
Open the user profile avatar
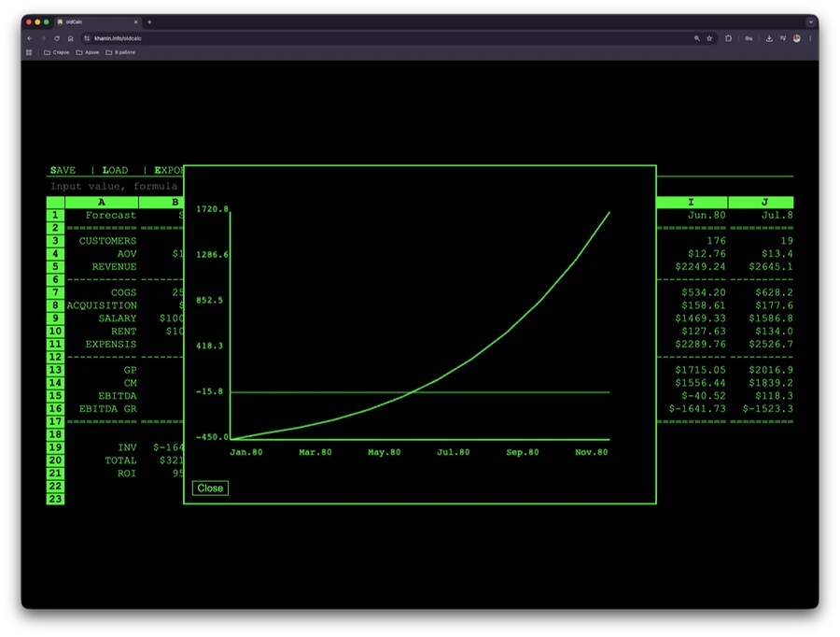[796, 38]
